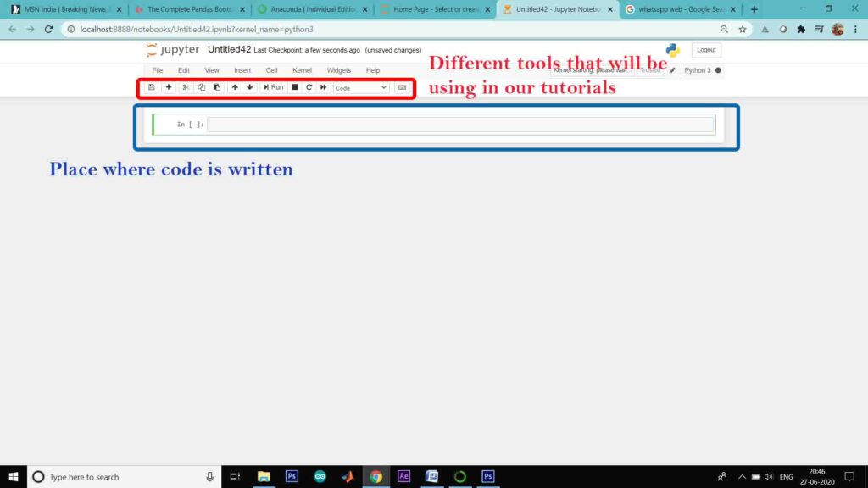Screen dimensions: 868x488
Task: Open the browser extensions puzzle icon
Action: 801,30
